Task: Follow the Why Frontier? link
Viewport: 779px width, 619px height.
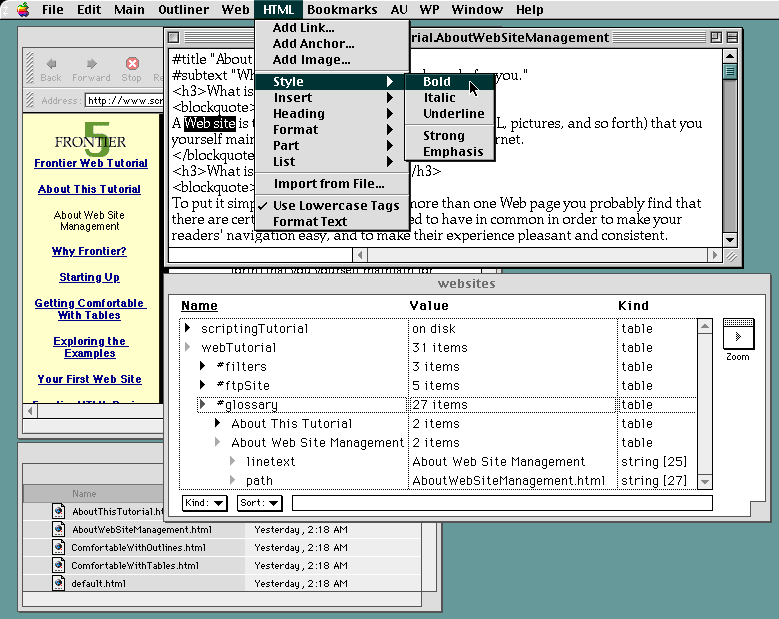Action: click(89, 252)
